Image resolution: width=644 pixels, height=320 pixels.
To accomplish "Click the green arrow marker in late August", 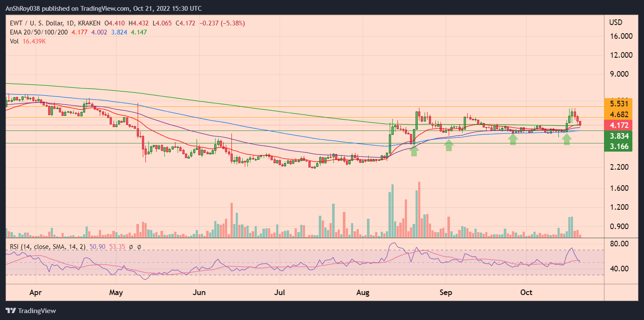I will pos(414,150).
